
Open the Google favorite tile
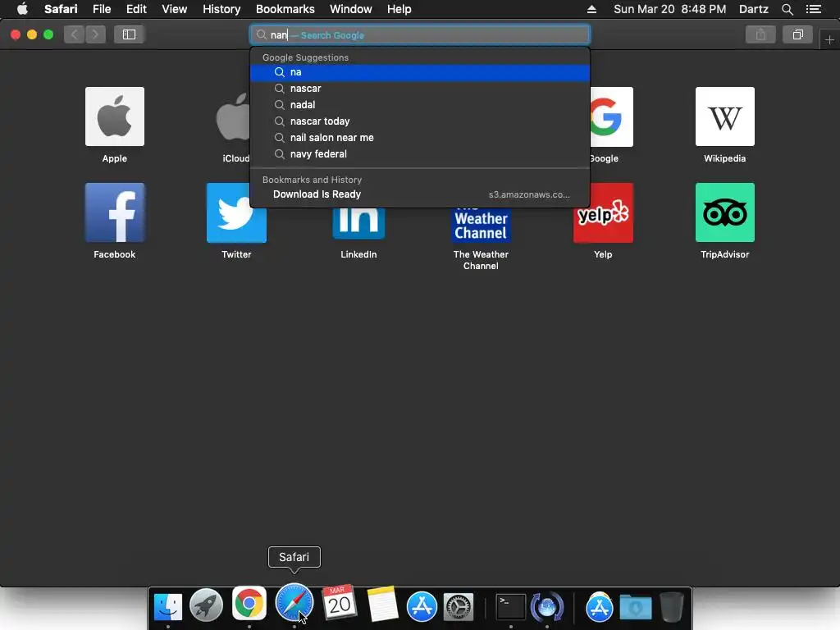coord(612,116)
